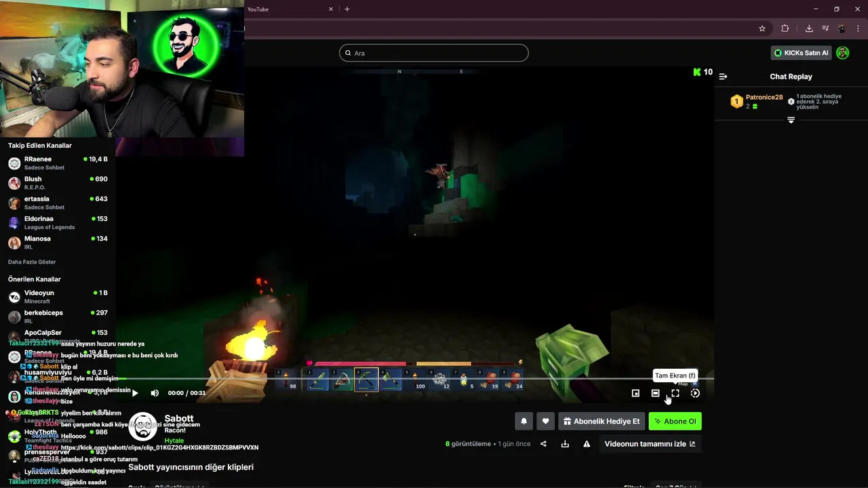This screenshot has height=488, width=868.
Task: Follow Sabott with the heart button
Action: (545, 421)
